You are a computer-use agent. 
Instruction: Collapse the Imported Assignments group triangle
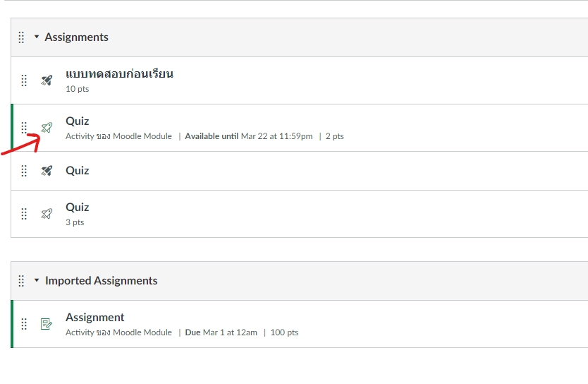[x=37, y=280]
